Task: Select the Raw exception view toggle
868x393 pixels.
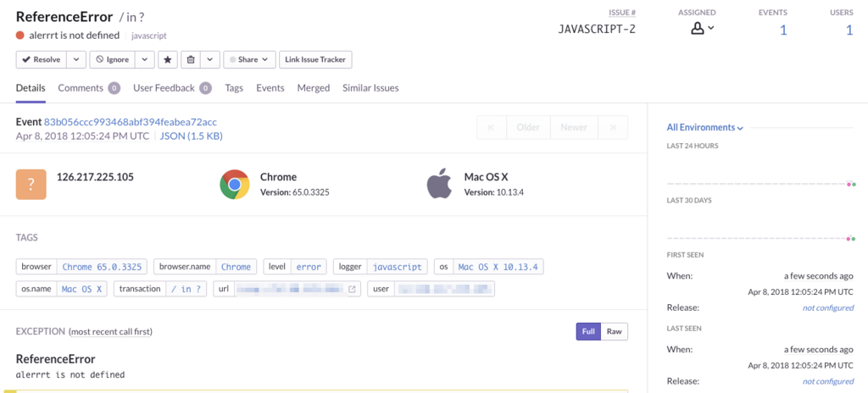Action: point(614,331)
